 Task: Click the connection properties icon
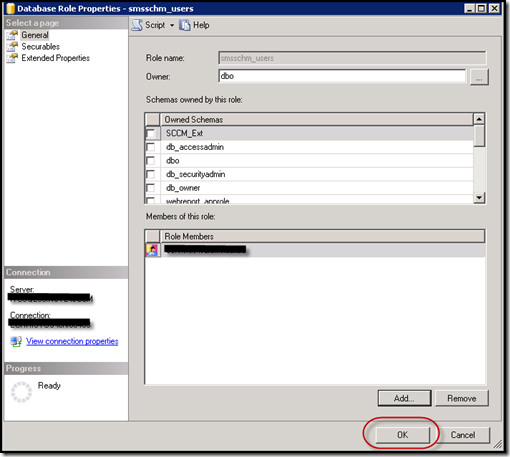(16, 341)
